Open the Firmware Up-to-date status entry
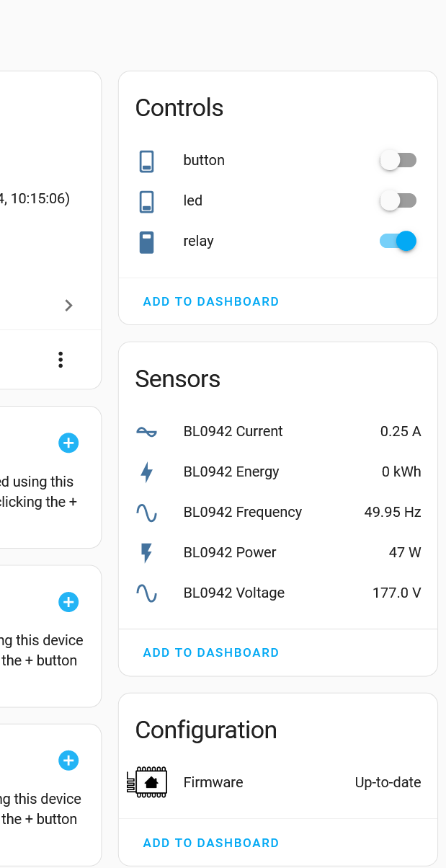 [x=388, y=782]
